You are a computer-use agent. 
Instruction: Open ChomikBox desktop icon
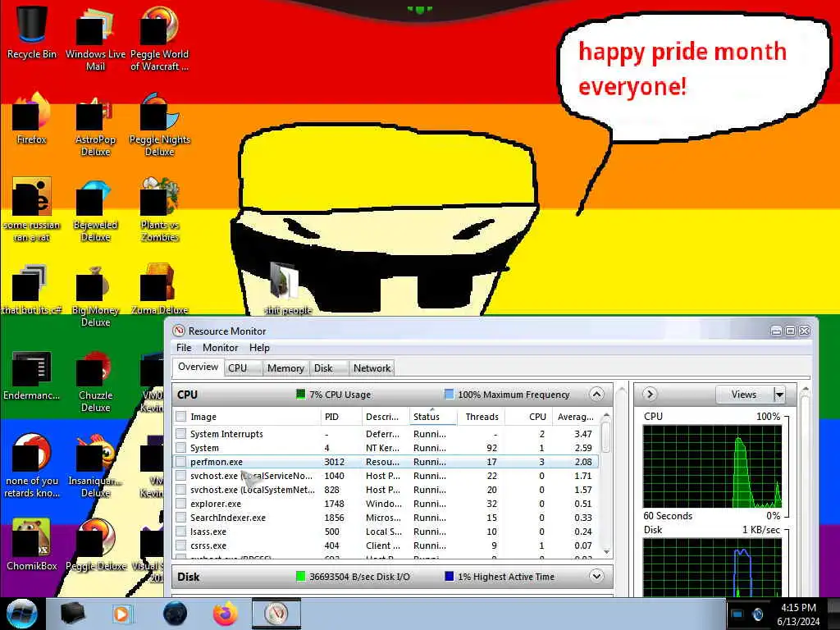pos(31,545)
